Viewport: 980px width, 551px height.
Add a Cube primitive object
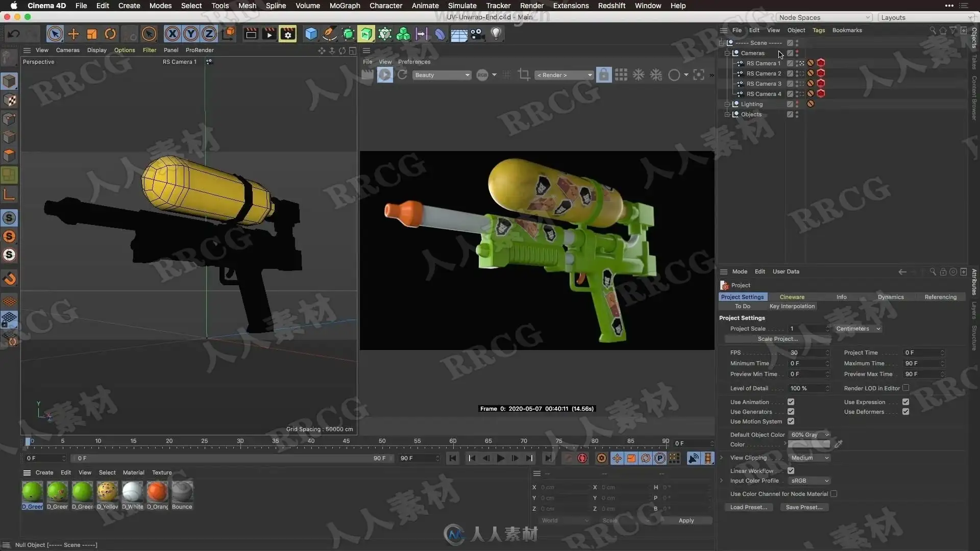coord(311,34)
